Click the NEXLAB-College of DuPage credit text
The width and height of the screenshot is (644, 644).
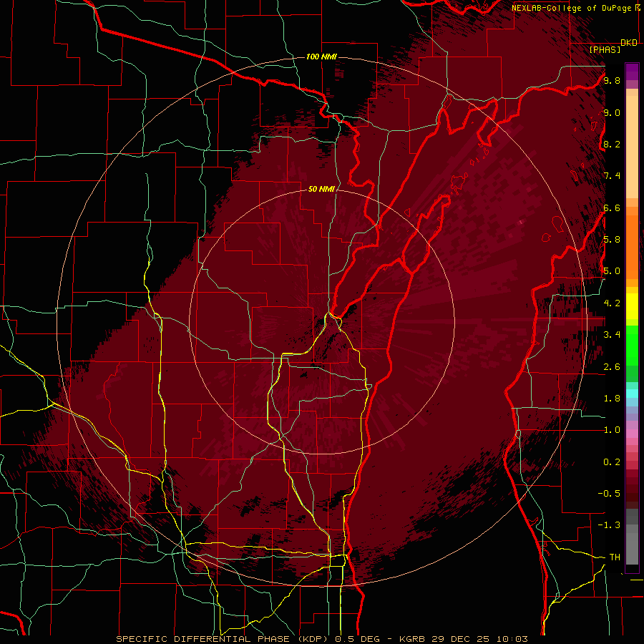(572, 8)
